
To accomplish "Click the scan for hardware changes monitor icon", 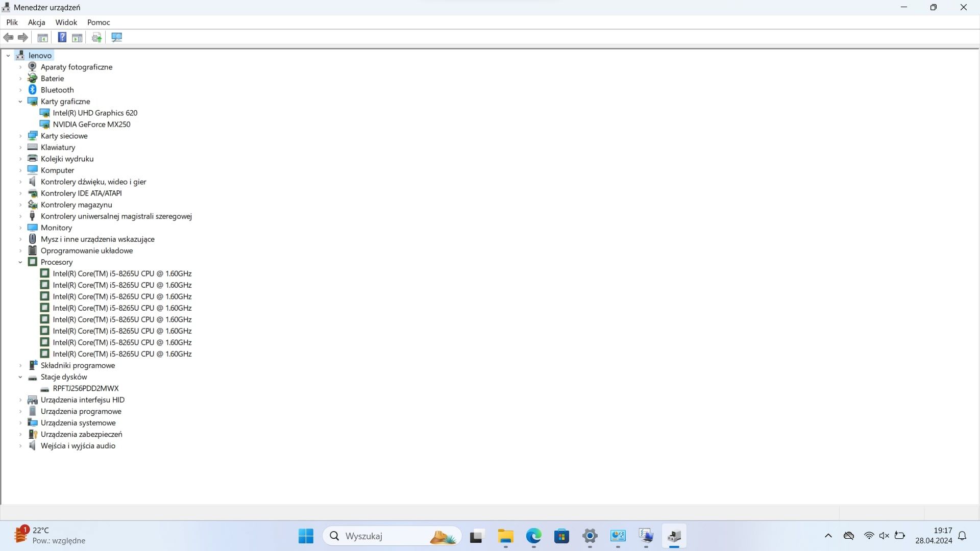I will pyautogui.click(x=117, y=37).
